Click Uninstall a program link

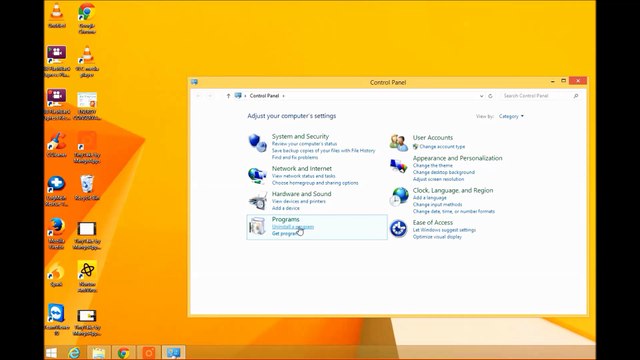(293, 227)
